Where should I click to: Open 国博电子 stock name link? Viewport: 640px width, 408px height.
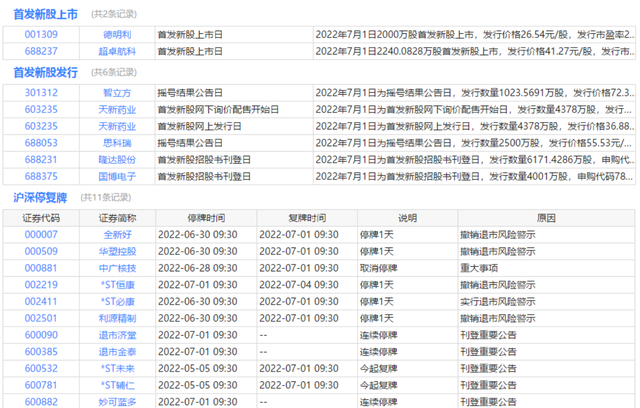(117, 177)
